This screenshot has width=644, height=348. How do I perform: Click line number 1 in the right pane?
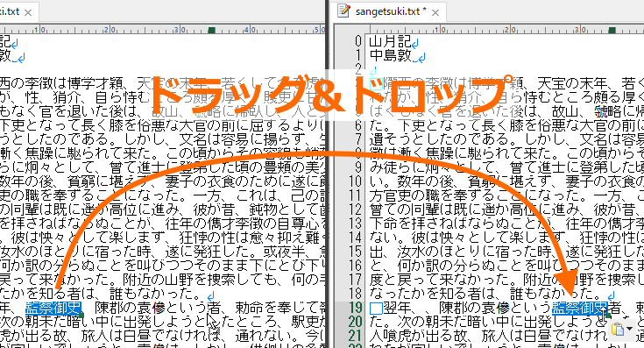[x=358, y=55]
